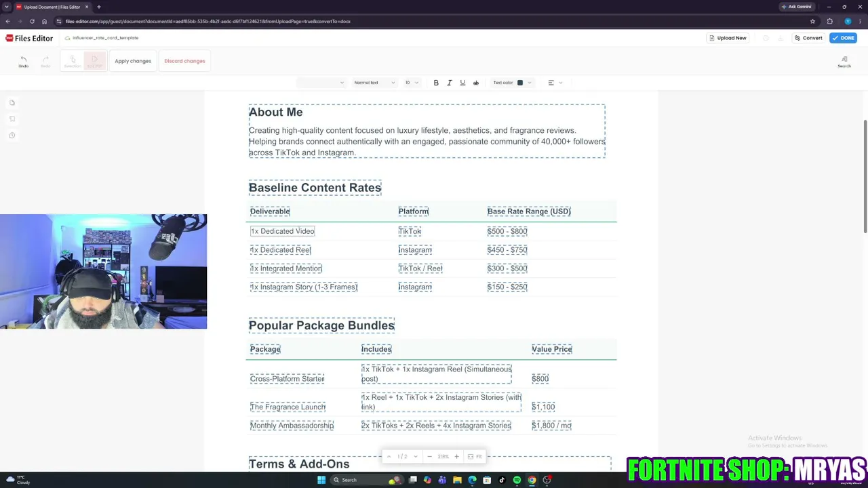The width and height of the screenshot is (868, 488).
Task: Open the Search tool at right
Action: pos(844,62)
